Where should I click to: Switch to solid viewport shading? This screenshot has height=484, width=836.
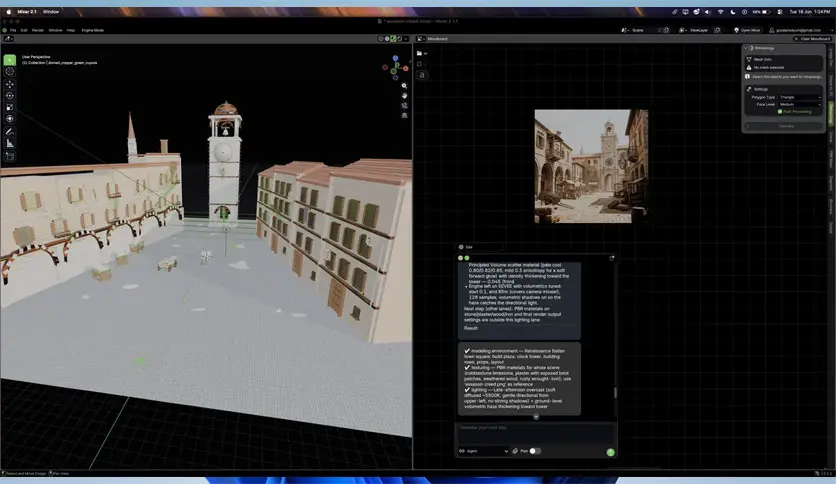point(387,39)
